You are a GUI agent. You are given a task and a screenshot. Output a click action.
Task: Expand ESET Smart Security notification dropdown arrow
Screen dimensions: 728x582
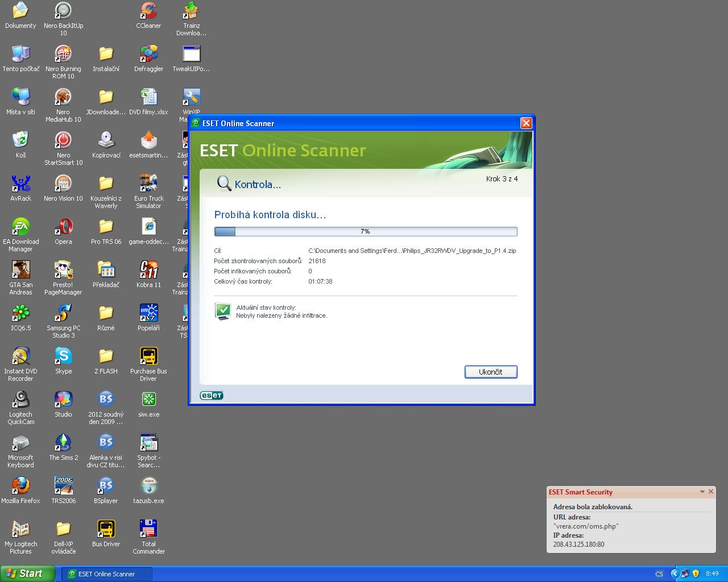[x=702, y=492]
